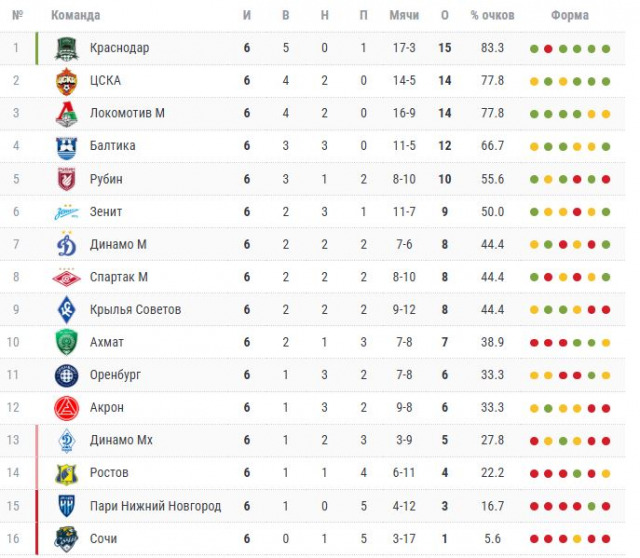Viewport: 640px width, 558px height.
Task: Click the Ростов club emblem
Action: click(66, 473)
